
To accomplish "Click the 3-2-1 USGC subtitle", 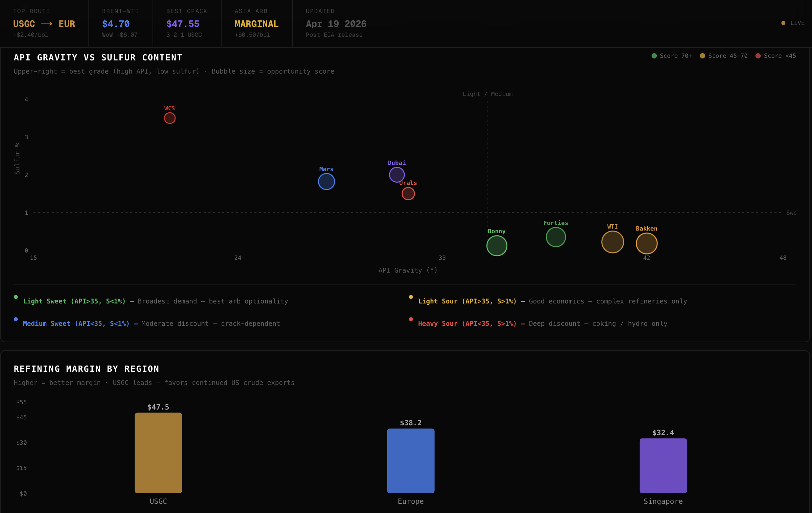I will point(184,35).
